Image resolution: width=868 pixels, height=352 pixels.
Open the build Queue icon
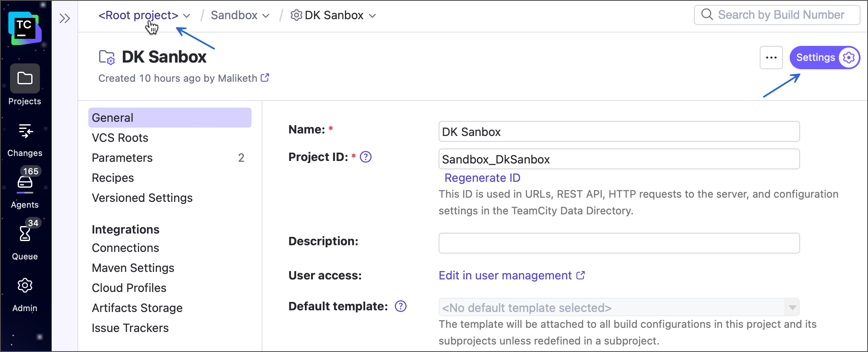pyautogui.click(x=25, y=234)
